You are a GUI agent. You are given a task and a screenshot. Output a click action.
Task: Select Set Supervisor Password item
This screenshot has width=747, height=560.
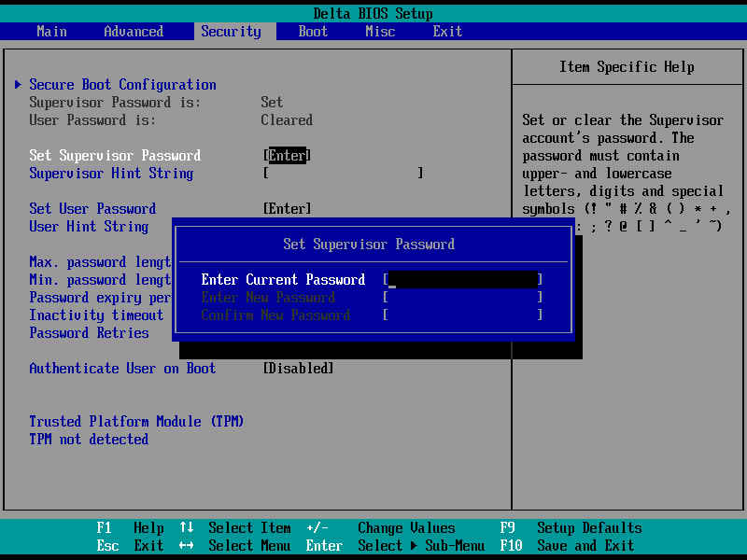tap(115, 155)
